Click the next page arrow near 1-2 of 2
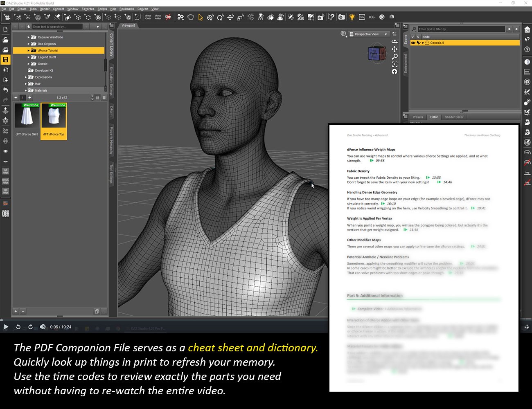Screen dimensions: 532x409 pos(29,97)
